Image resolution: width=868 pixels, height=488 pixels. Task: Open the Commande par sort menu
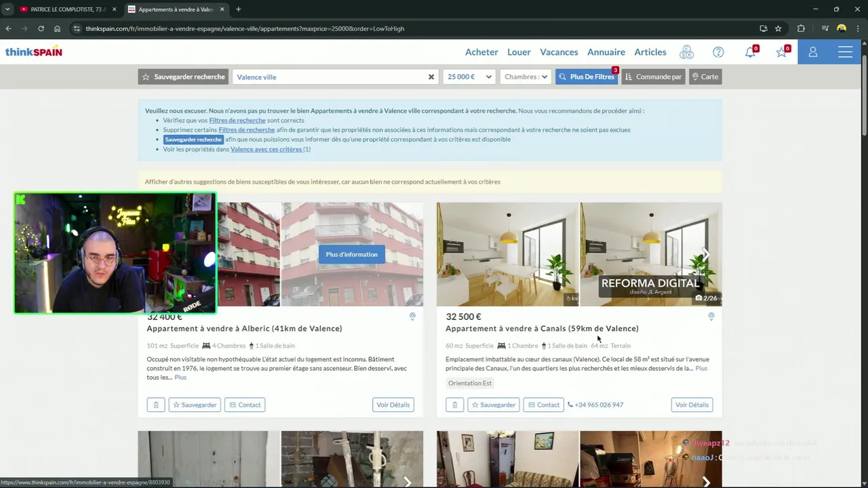pos(653,77)
